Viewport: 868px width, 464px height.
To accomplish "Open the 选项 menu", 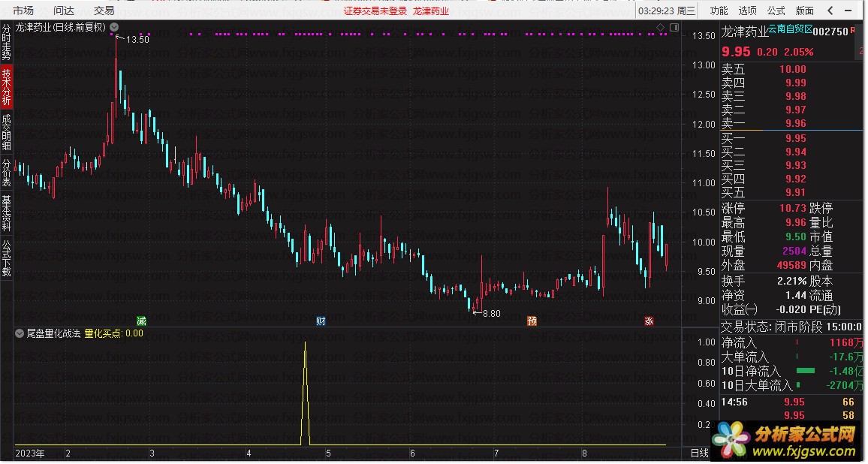I will point(747,11).
